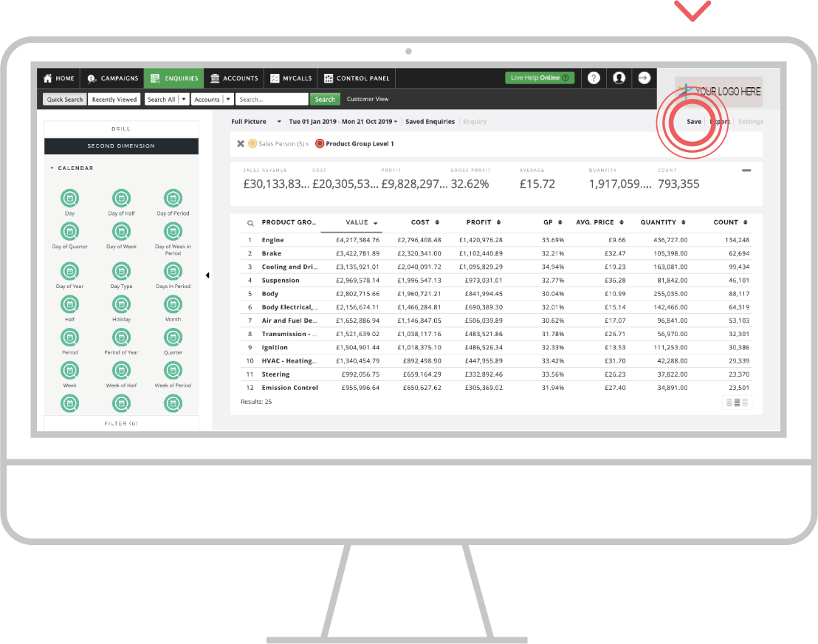This screenshot has width=818, height=644.
Task: Click Save to save the enquiry
Action: point(694,122)
